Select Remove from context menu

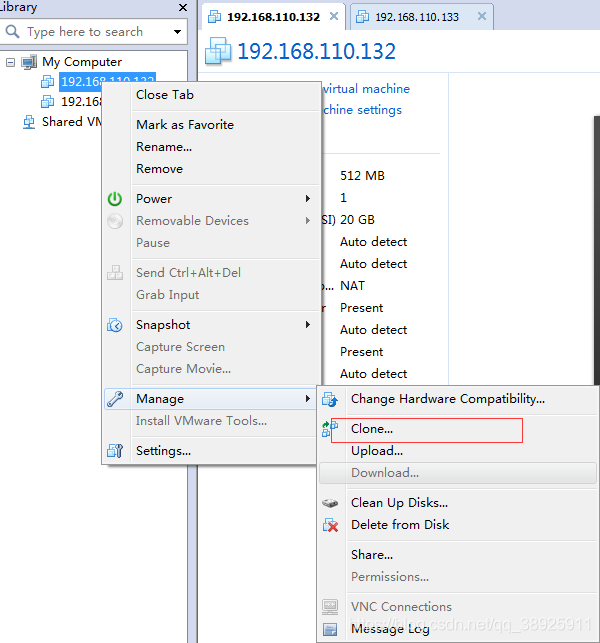(x=160, y=169)
